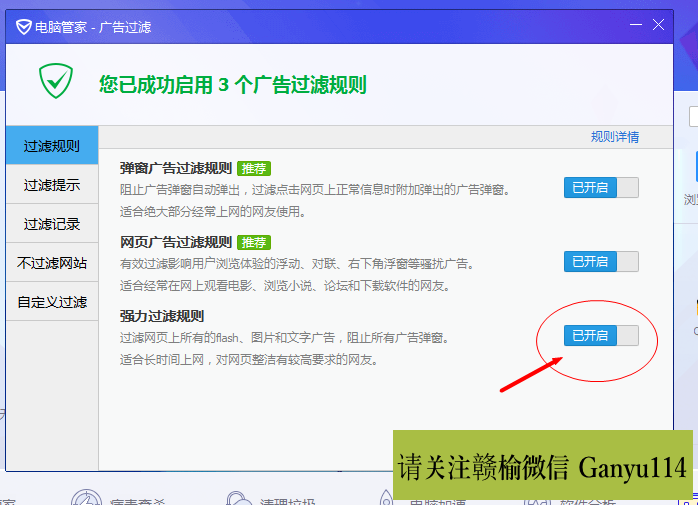
Task: Open the 过滤记录 tab
Action: click(52, 224)
